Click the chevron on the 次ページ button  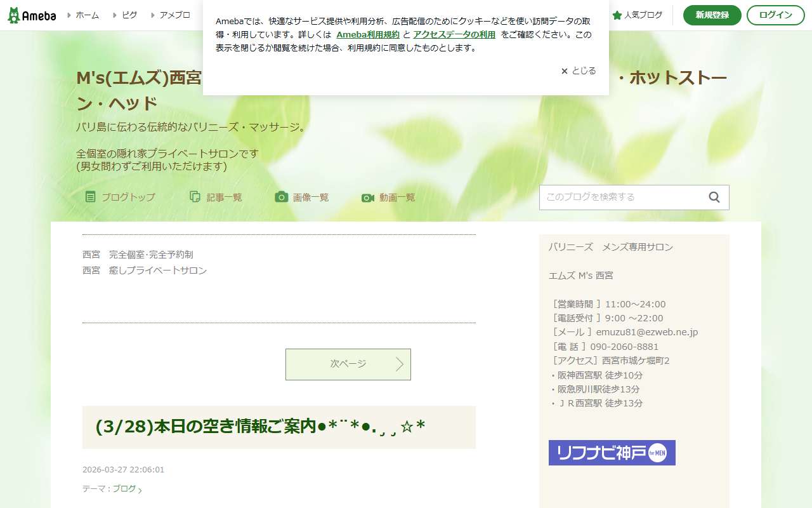point(400,364)
